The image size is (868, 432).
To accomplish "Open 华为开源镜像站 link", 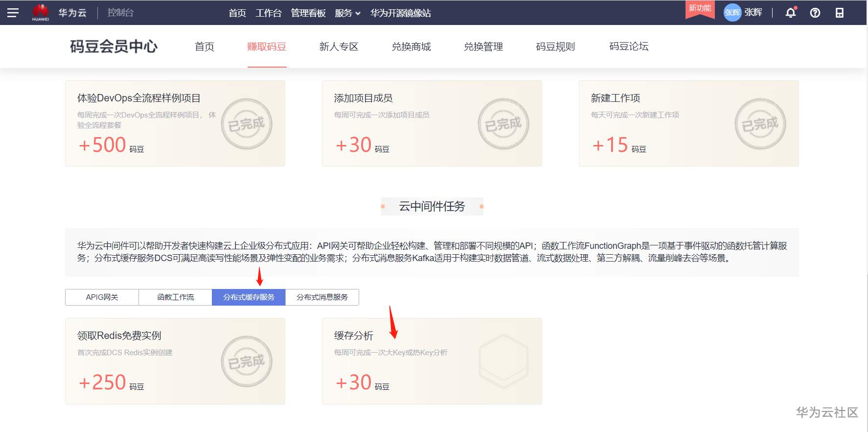I will [401, 13].
